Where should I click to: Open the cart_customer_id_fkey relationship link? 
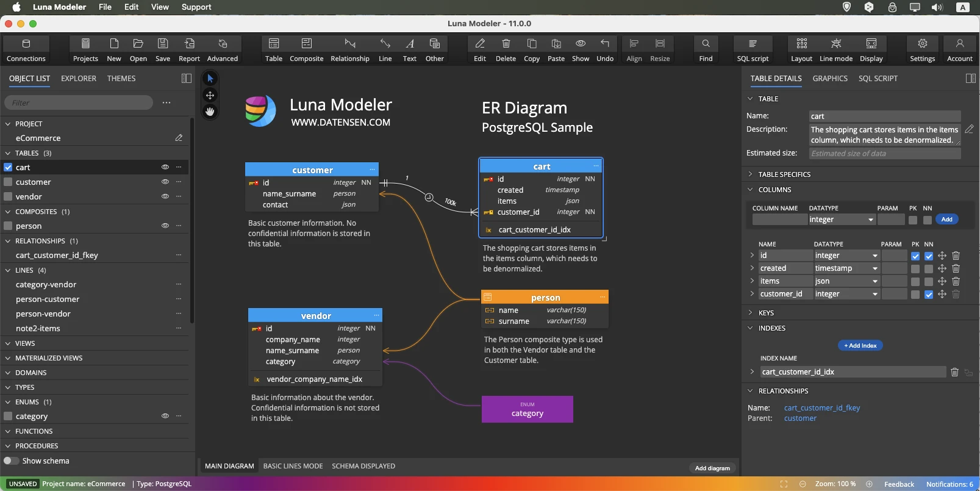(x=822, y=408)
